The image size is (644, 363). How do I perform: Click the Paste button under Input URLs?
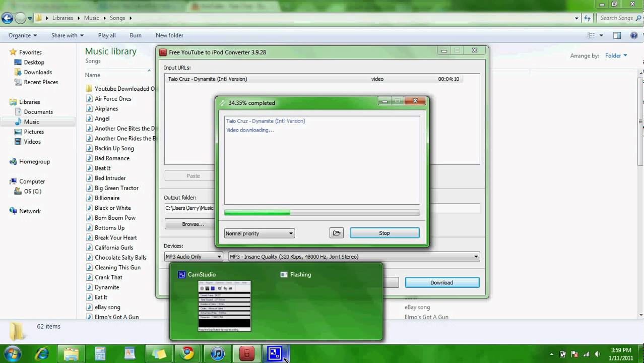click(193, 176)
